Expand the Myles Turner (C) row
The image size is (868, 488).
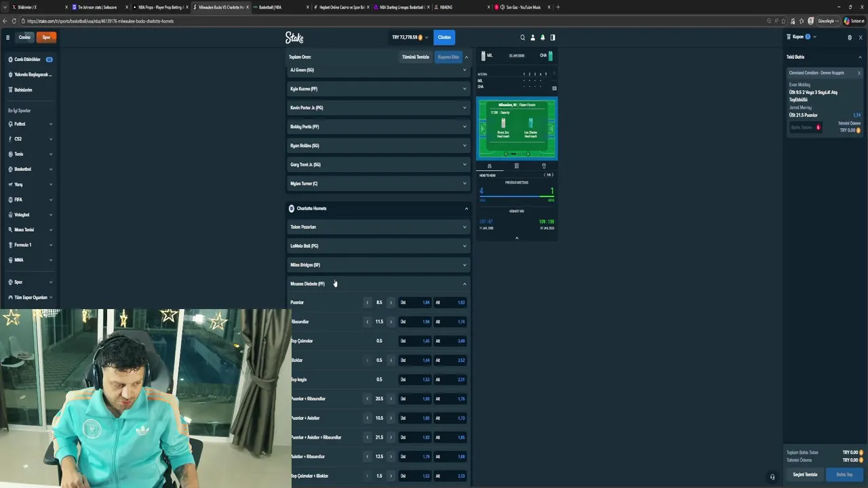tap(378, 184)
